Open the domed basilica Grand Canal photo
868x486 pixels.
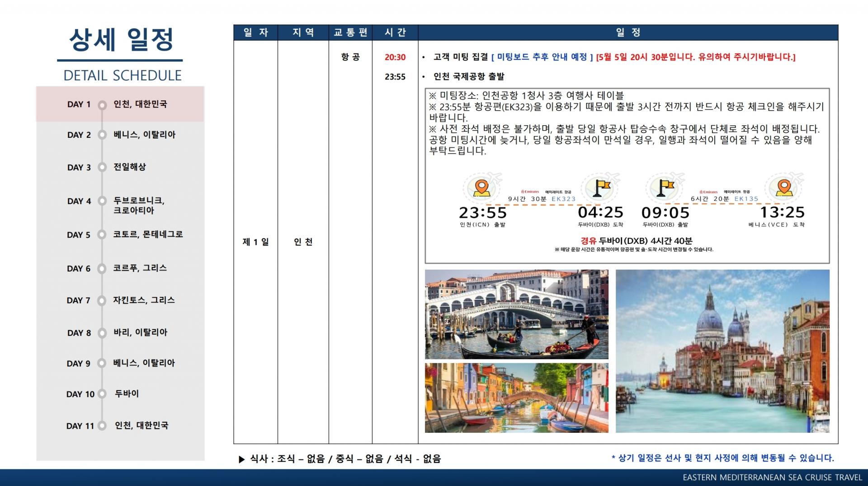[722, 351]
